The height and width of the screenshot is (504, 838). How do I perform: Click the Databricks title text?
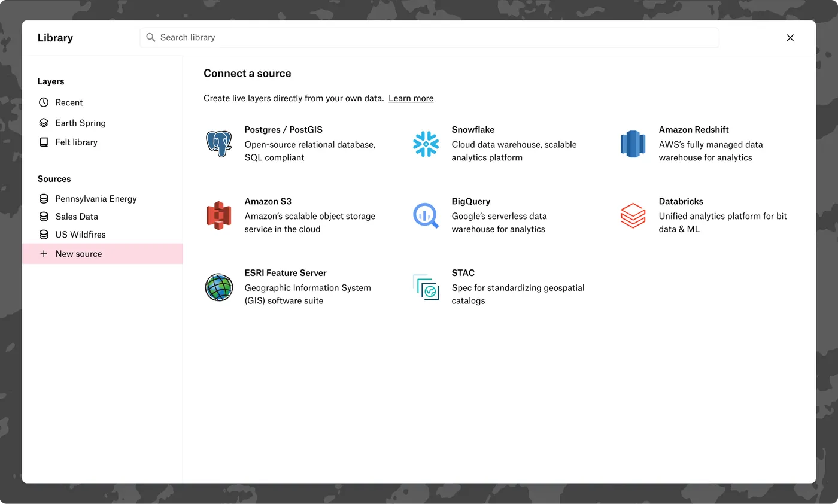point(681,201)
